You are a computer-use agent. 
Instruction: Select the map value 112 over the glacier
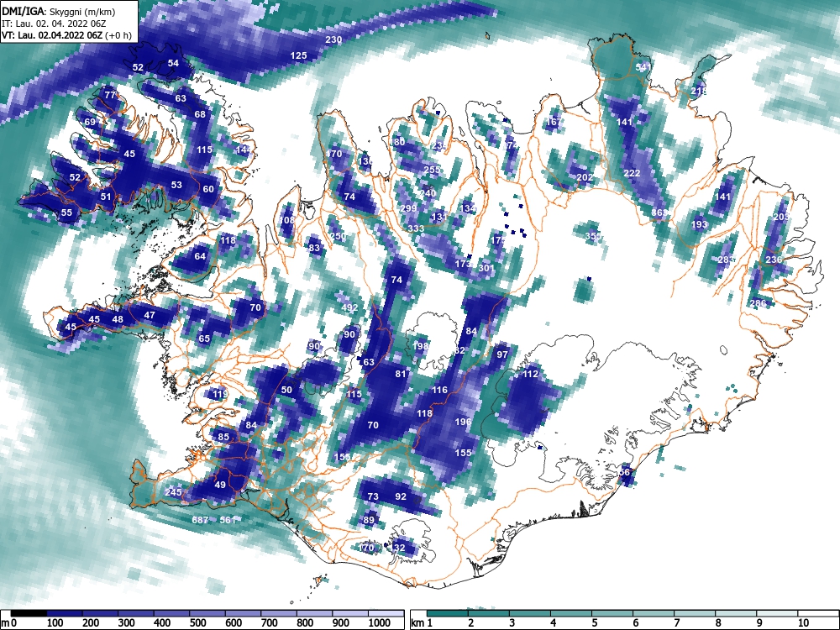530,374
